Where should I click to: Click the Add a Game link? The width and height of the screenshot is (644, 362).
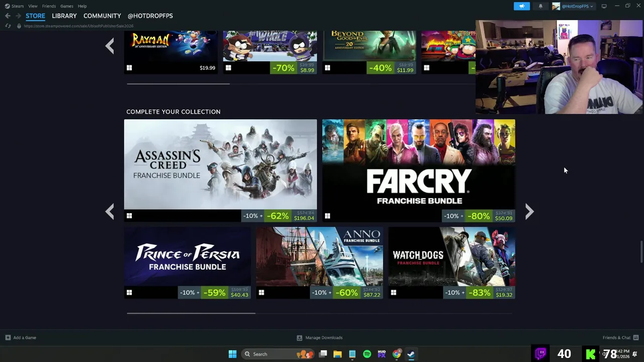tap(25, 337)
